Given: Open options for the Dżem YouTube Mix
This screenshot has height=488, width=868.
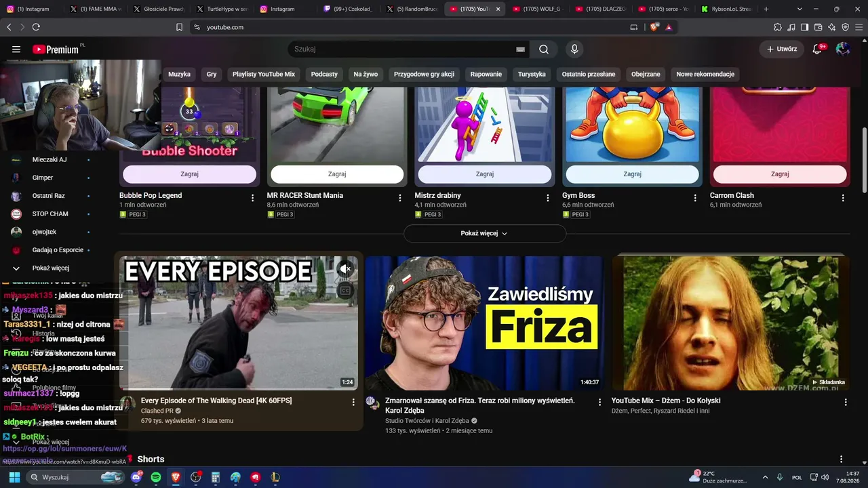Looking at the screenshot, I should [x=846, y=402].
